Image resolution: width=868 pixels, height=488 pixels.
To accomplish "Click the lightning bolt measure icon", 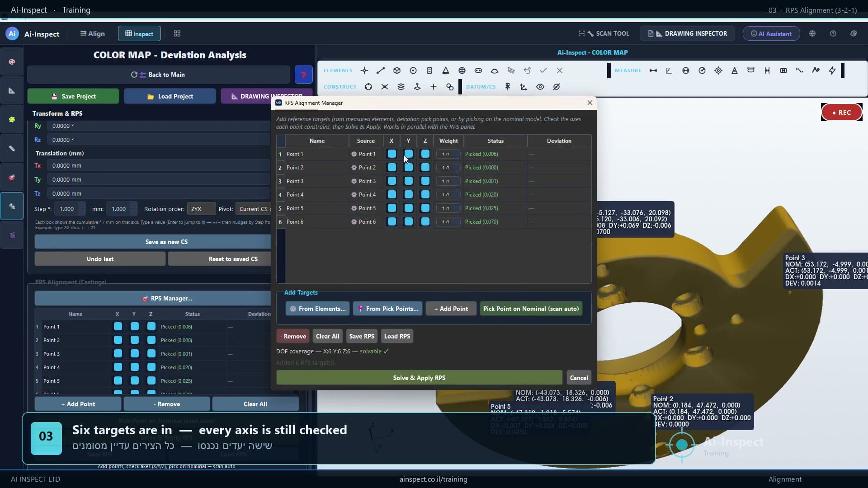I will [x=832, y=70].
